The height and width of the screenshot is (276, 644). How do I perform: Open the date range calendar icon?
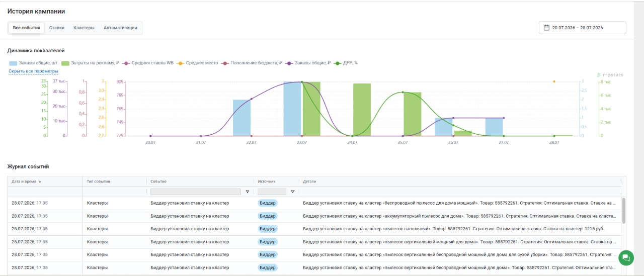click(x=546, y=28)
